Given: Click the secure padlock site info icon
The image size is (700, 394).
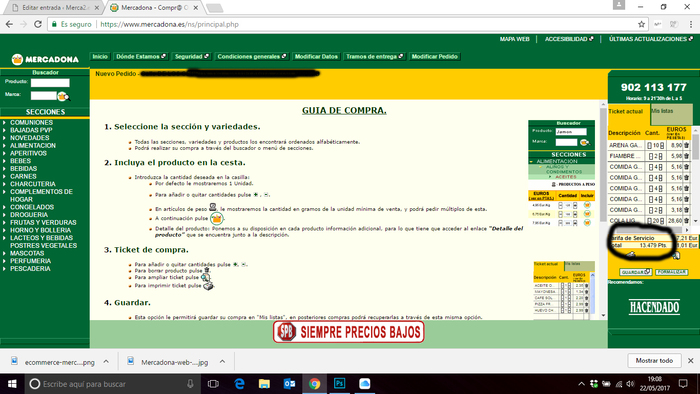Looking at the screenshot, I should click(54, 24).
